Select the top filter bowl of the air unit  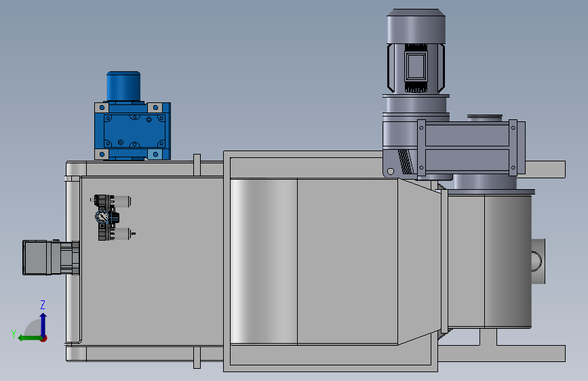tap(122, 201)
